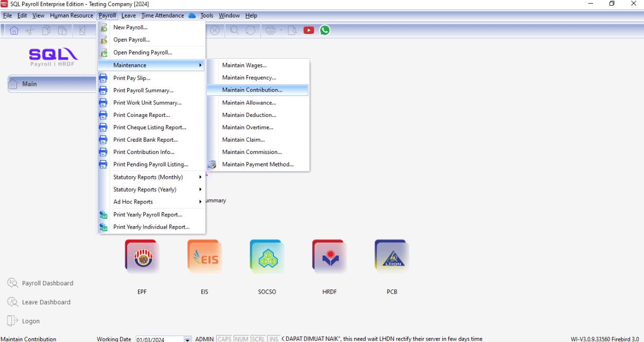Viewport: 644px width, 342px height.
Task: Open the Working Date dropdown arrow
Action: coord(187,339)
